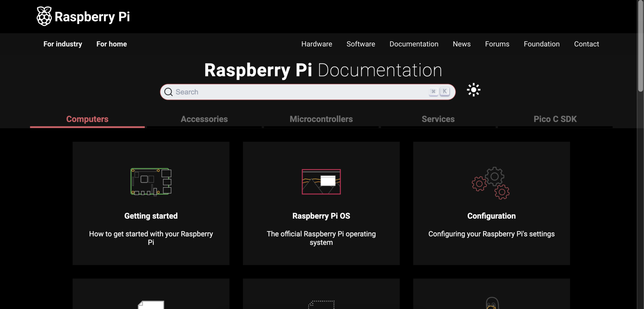Click the Raspberry Pi OS desktop icon
This screenshot has width=644, height=309.
click(x=321, y=182)
